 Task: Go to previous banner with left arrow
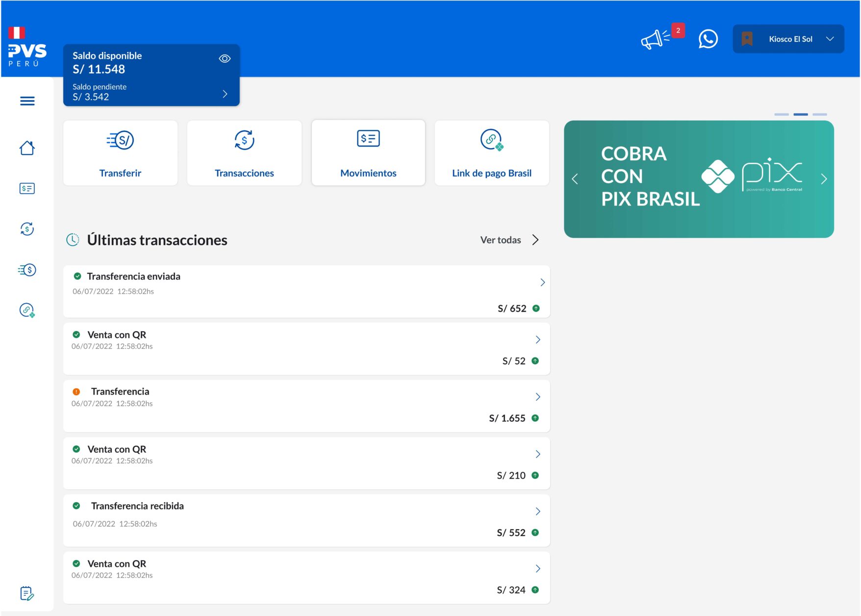pos(575,179)
